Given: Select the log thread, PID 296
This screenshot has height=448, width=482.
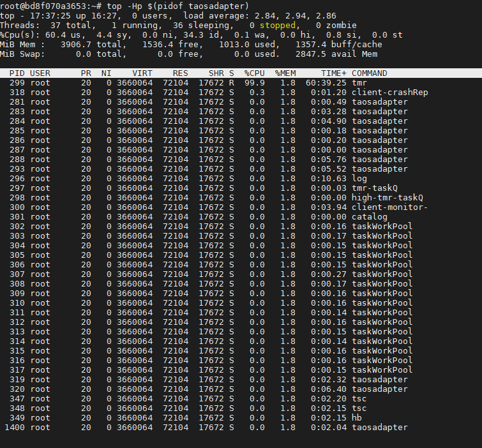Looking at the screenshot, I should tap(359, 179).
